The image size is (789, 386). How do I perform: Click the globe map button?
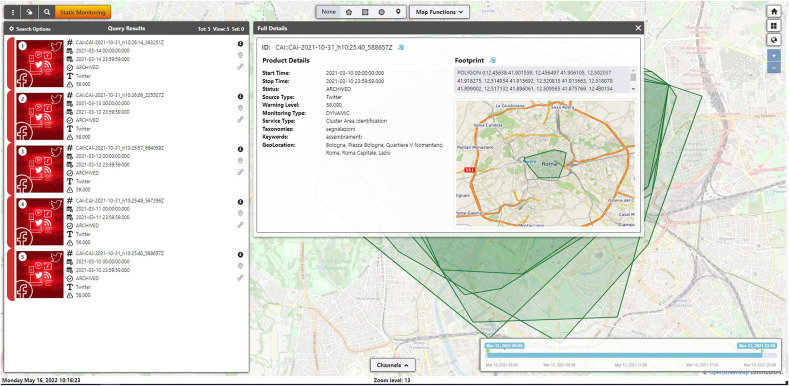tap(773, 40)
